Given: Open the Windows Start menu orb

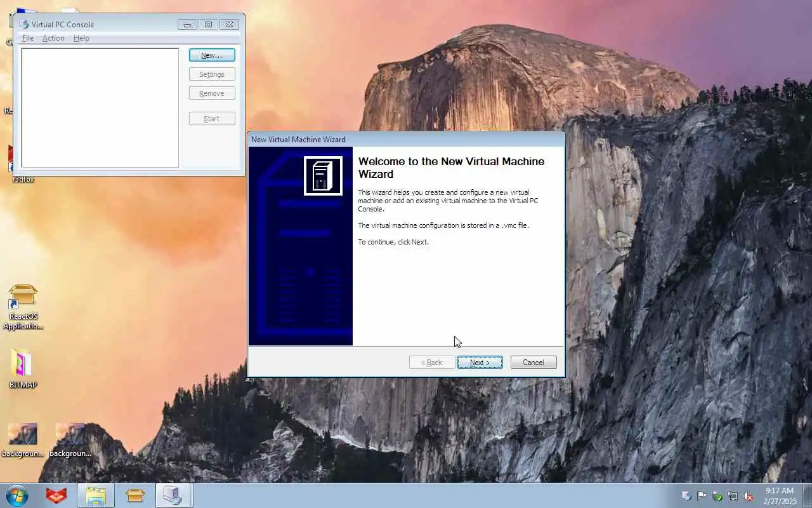Looking at the screenshot, I should point(17,495).
